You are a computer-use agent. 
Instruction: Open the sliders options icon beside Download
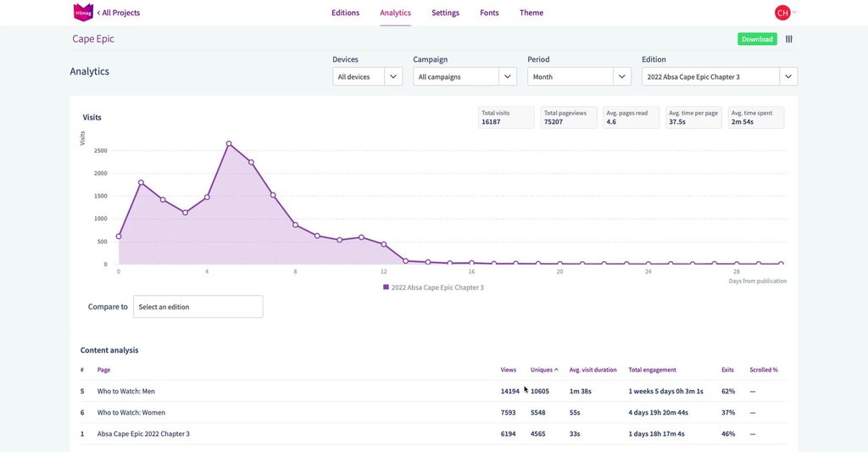(789, 39)
